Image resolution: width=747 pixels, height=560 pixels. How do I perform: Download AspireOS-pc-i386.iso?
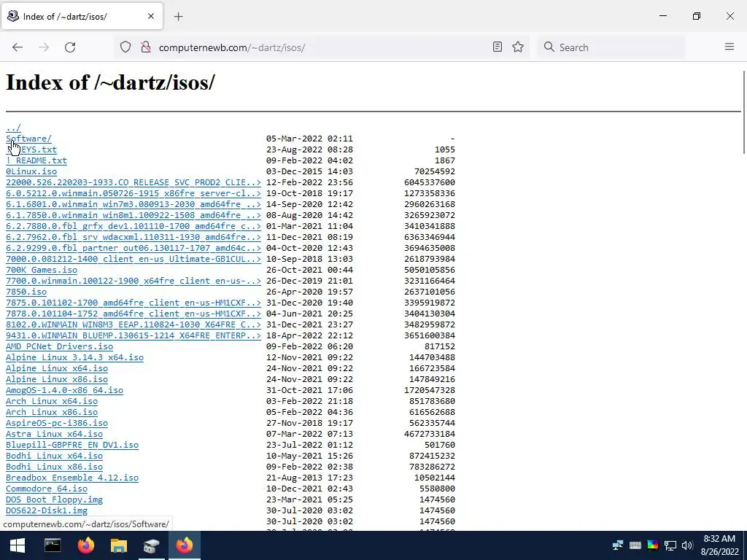click(x=57, y=424)
